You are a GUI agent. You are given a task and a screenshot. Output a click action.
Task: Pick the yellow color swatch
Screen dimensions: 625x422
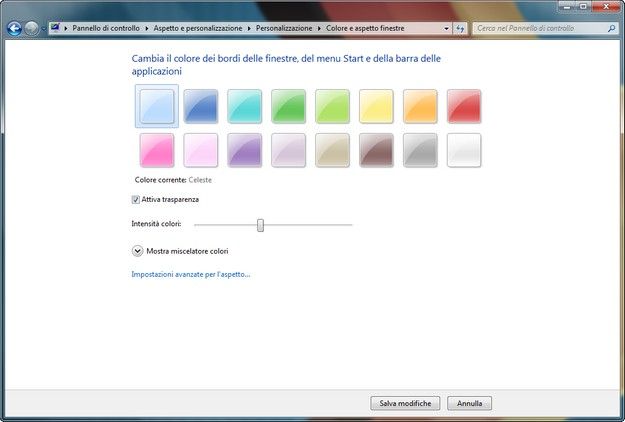pos(376,106)
